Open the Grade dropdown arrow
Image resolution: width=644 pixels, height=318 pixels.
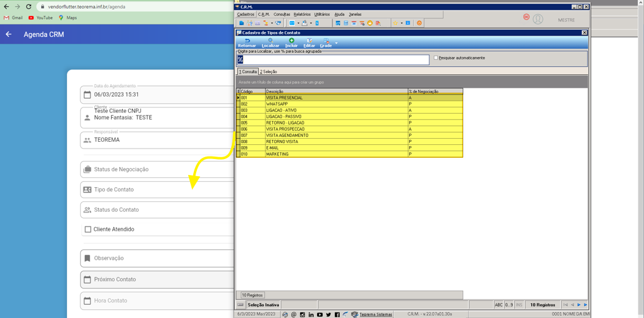coord(336,43)
